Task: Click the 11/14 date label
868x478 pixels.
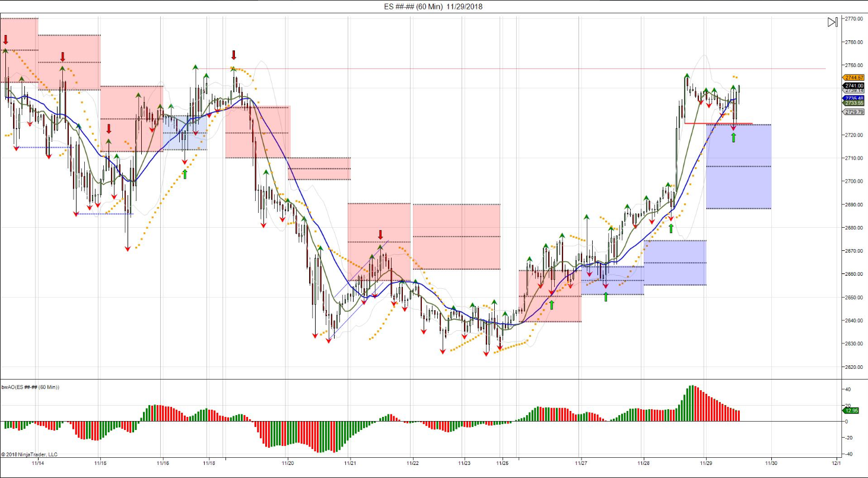Action: (x=37, y=463)
